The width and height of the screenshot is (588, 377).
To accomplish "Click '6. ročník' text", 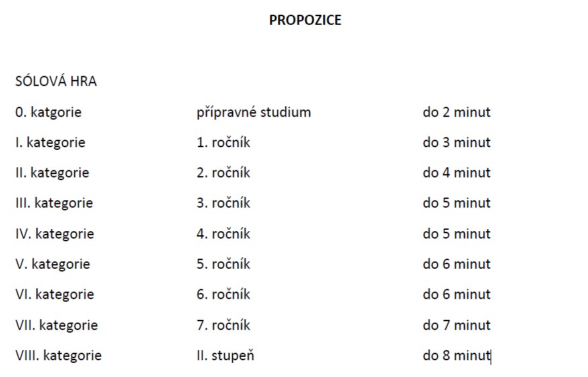I will 223,294.
